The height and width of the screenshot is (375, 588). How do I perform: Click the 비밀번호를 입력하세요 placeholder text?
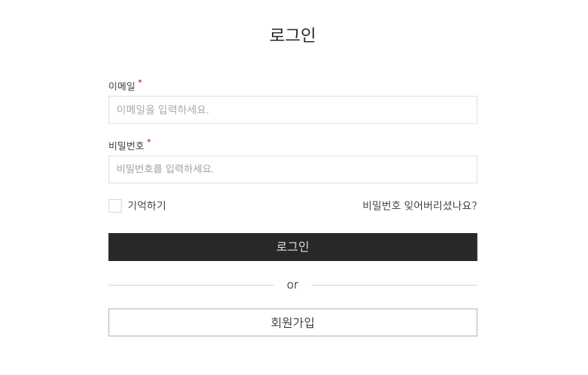tap(165, 169)
